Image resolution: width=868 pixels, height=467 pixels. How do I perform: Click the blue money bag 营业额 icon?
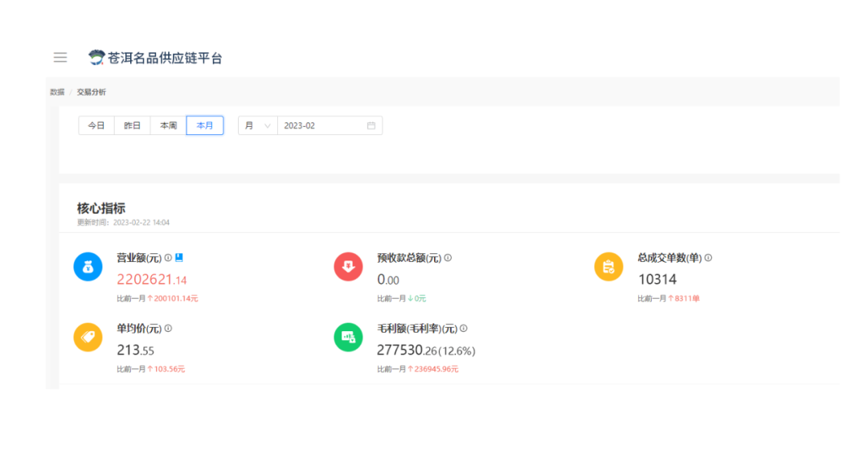[88, 266]
